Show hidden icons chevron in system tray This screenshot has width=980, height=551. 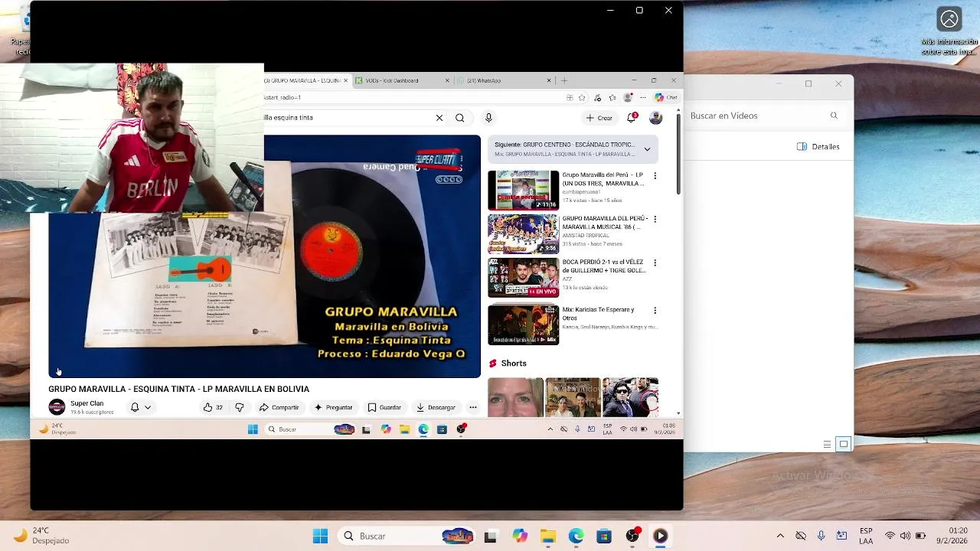780,536
